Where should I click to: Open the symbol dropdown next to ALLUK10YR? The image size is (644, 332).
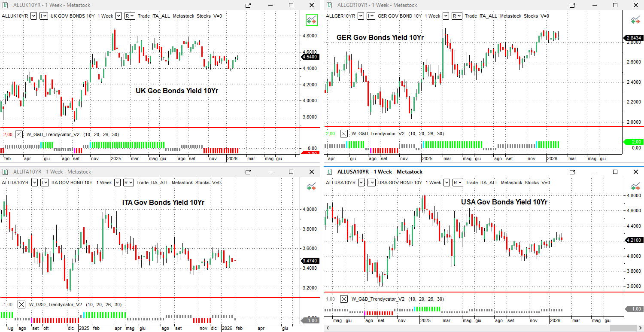33,16
